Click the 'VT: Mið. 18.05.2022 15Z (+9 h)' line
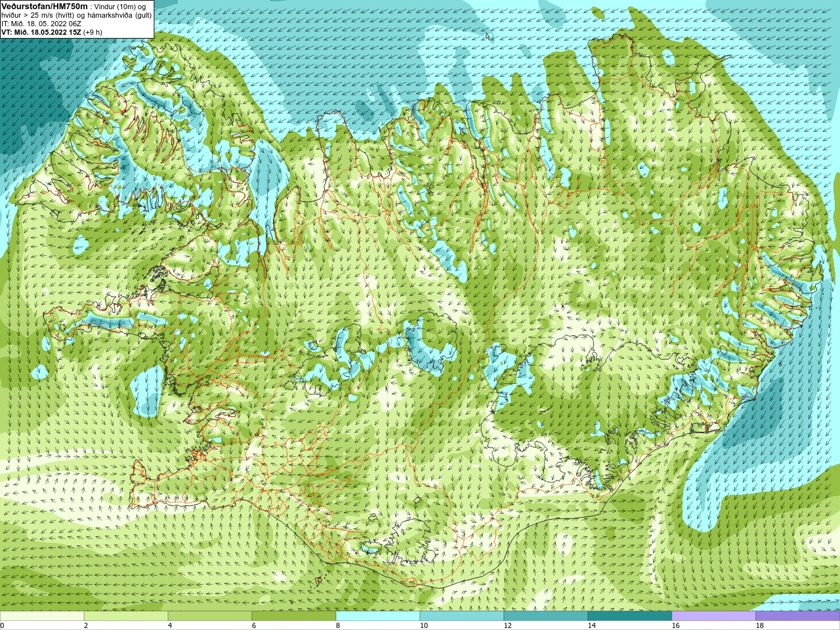This screenshot has width=840, height=630. click(x=52, y=32)
